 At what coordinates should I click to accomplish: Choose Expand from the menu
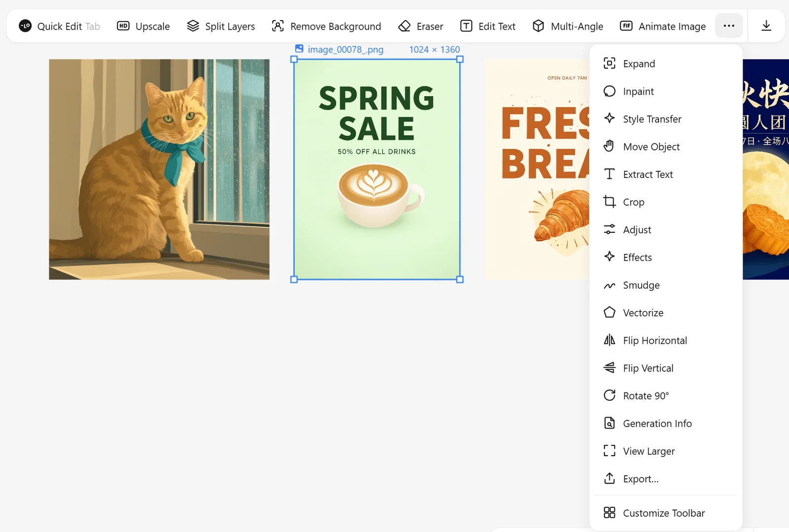pyautogui.click(x=666, y=64)
